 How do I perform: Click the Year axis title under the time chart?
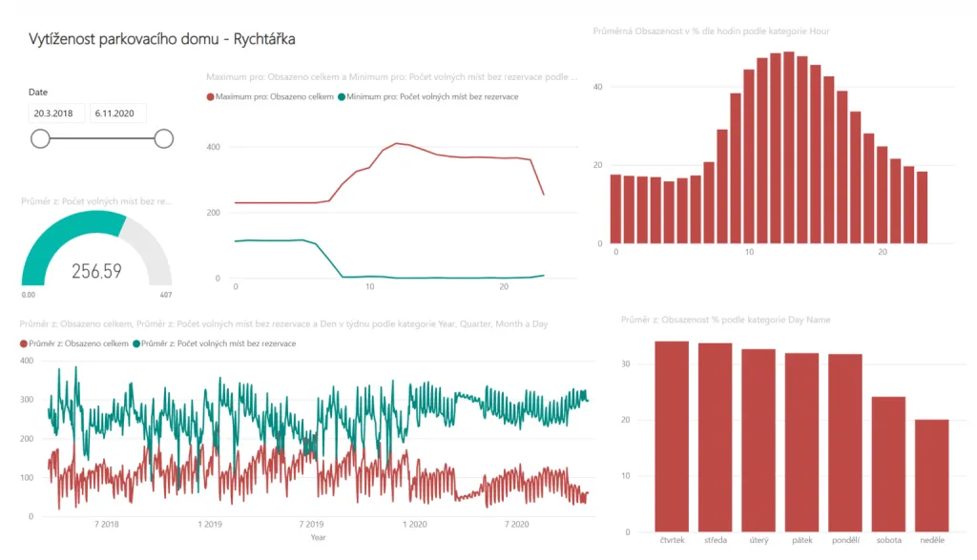(318, 537)
